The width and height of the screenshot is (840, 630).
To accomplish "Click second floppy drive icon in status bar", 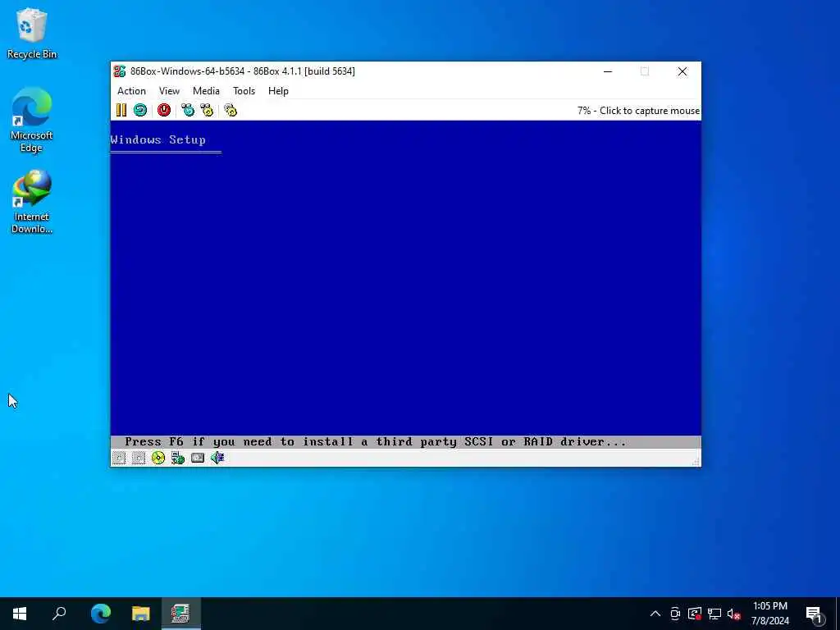I will [x=139, y=458].
